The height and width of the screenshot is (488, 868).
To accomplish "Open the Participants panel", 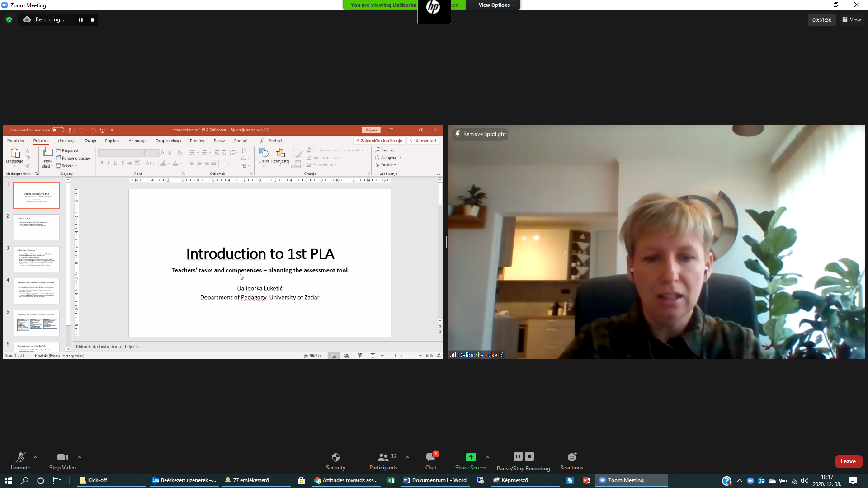I will coord(383,457).
